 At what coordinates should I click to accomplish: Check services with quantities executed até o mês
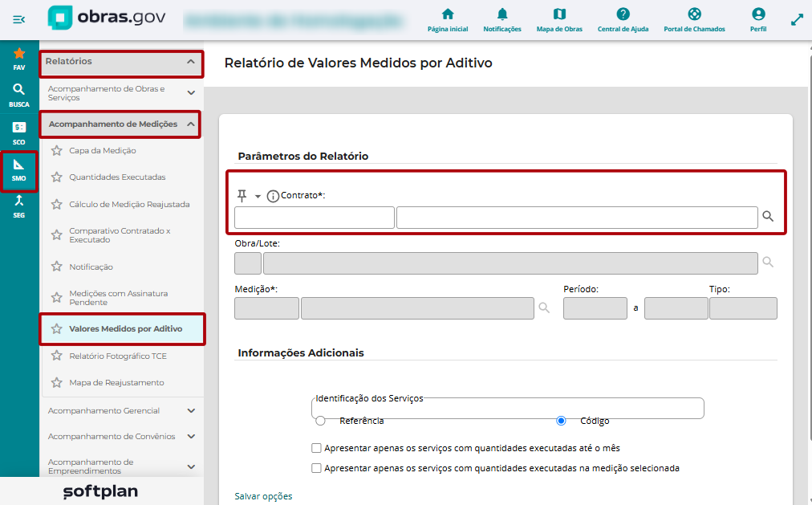click(x=316, y=448)
